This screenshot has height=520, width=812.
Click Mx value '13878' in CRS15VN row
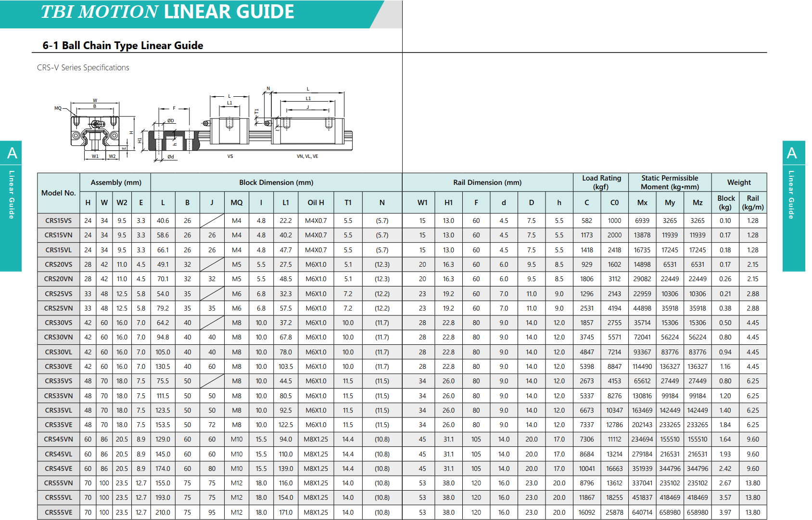[x=642, y=235]
